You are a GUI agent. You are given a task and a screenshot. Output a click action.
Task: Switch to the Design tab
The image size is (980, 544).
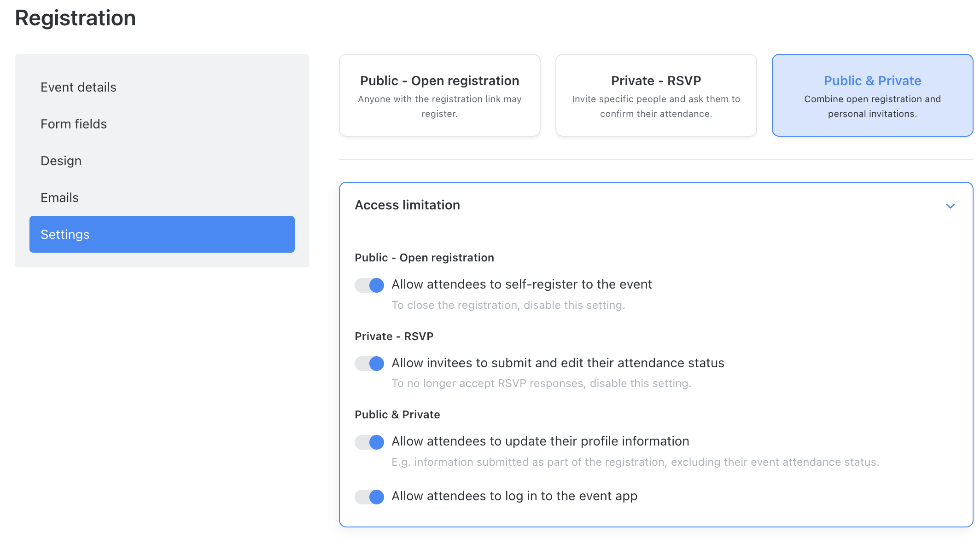[61, 161]
